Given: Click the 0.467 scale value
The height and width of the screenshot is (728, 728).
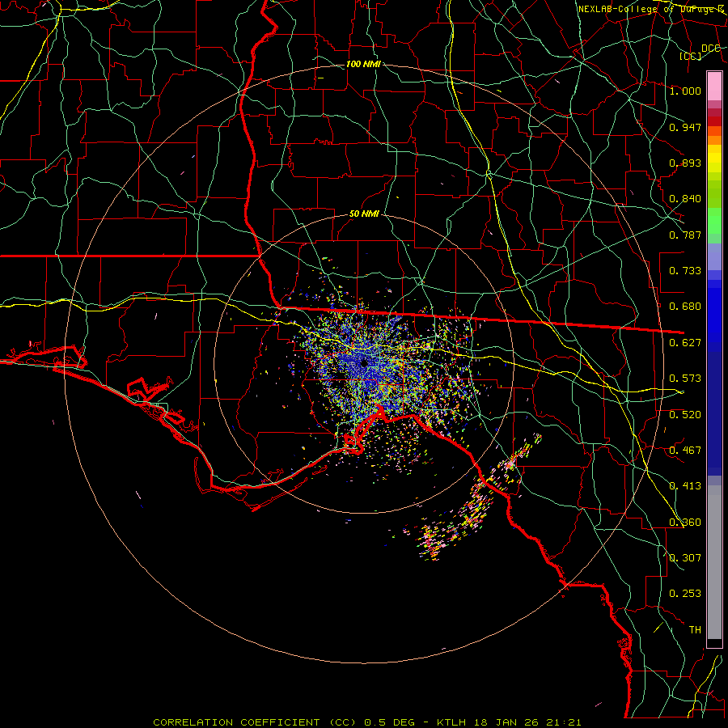Looking at the screenshot, I should point(685,451).
